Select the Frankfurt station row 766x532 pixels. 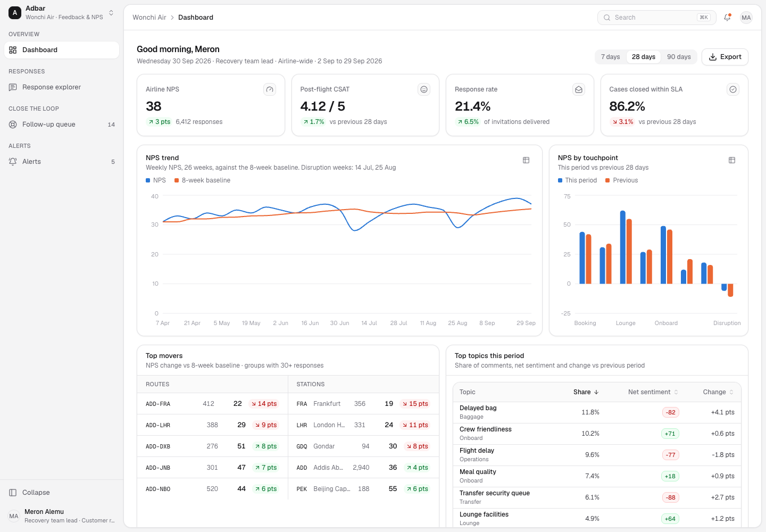click(x=363, y=404)
